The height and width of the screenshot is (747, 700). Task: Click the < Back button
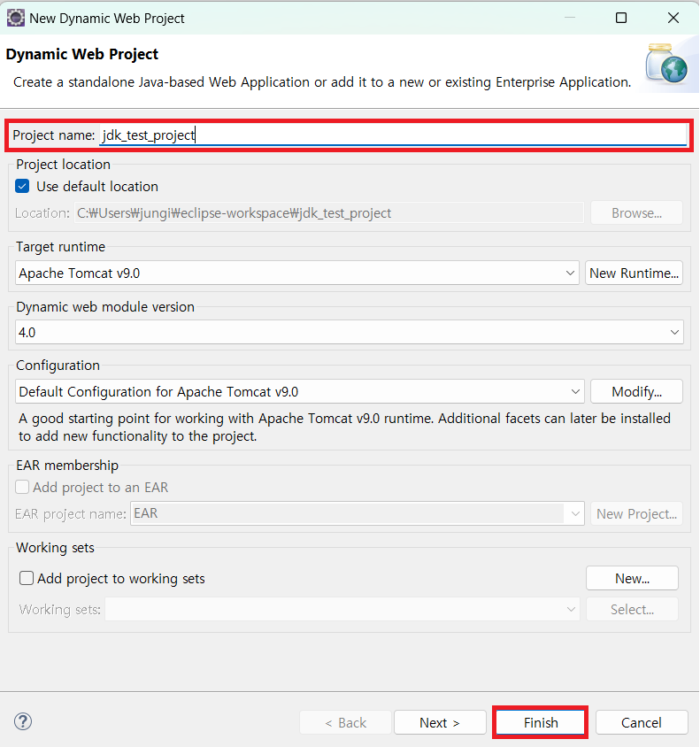[345, 723]
